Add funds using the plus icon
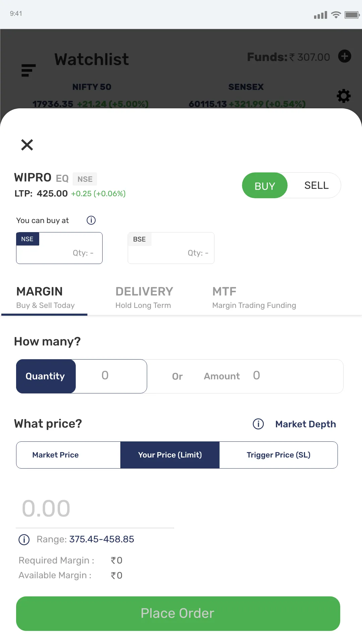Viewport: 362px width, 644px height. 345,56
